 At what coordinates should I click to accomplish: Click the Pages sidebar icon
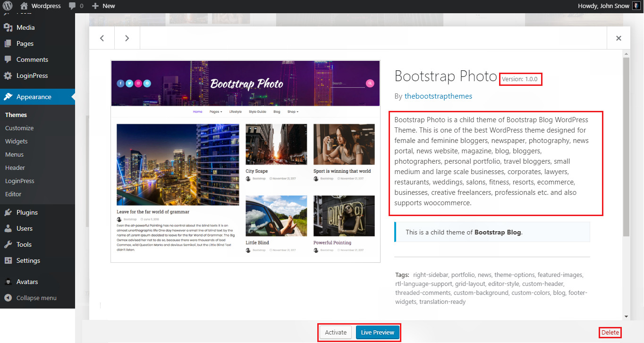(8, 43)
